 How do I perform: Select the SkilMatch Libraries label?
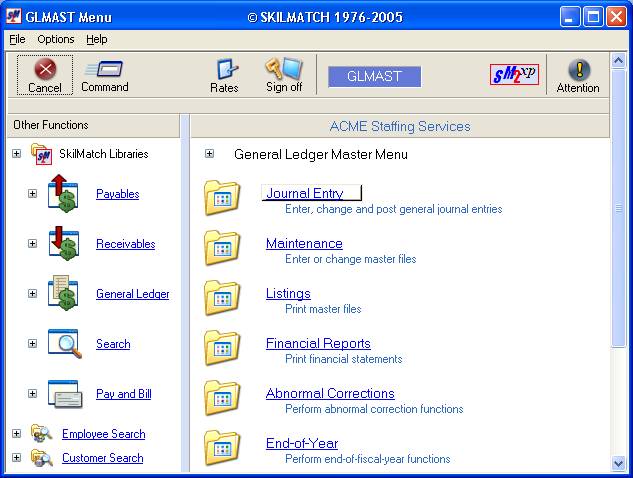[x=104, y=154]
